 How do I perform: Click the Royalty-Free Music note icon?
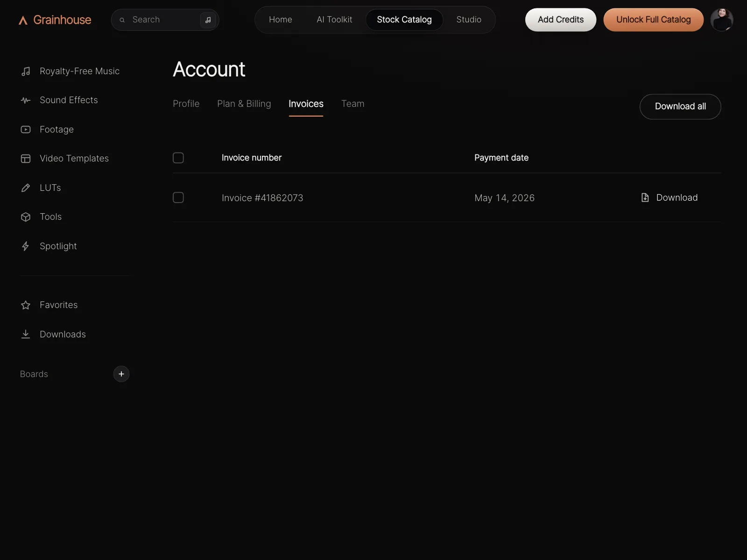coord(26,71)
